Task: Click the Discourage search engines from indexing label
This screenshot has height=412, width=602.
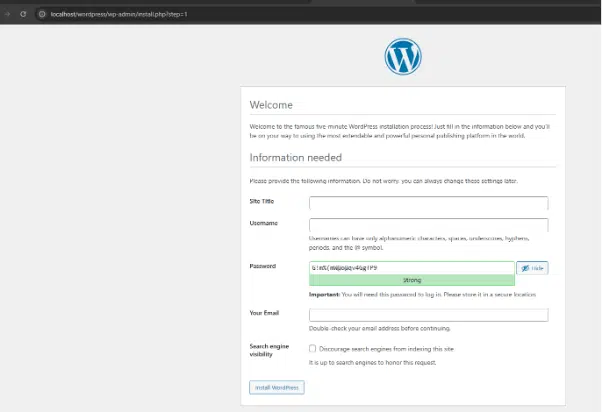Action: point(386,349)
